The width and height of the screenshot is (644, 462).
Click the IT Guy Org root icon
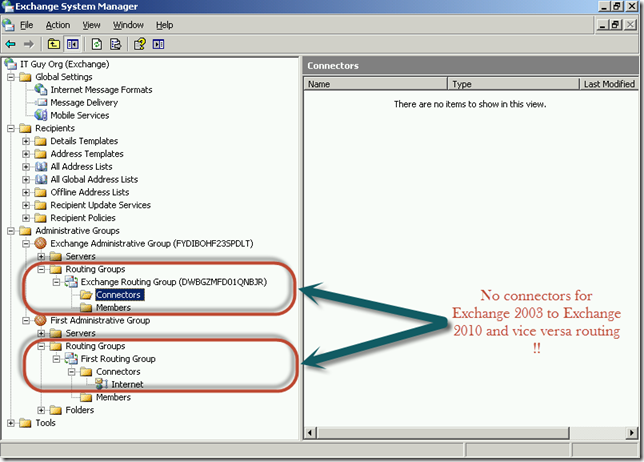click(x=10, y=64)
